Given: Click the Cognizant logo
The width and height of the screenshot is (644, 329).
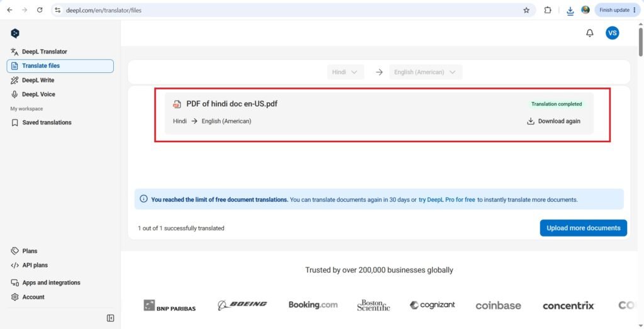Looking at the screenshot, I should tap(433, 305).
